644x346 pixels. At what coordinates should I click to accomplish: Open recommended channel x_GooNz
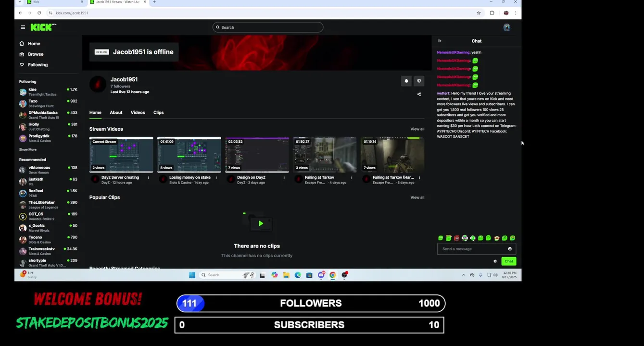[x=48, y=228]
